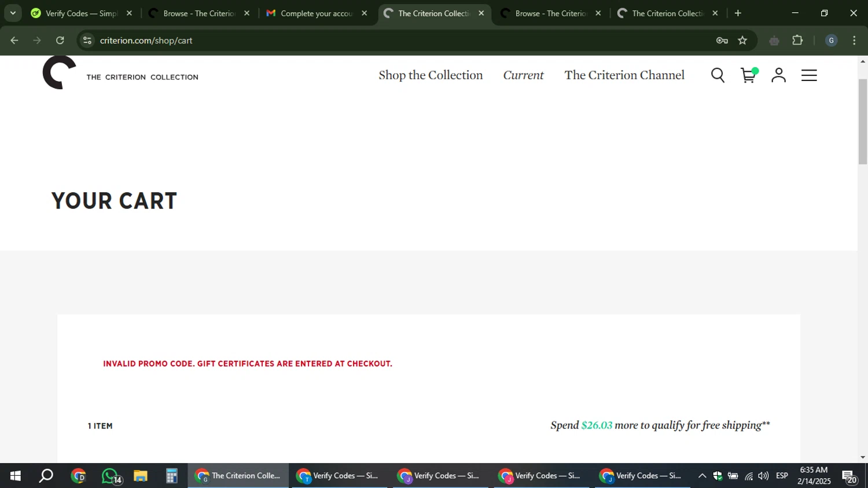Open the notification center icon
This screenshot has width=868, height=488.
click(849, 476)
